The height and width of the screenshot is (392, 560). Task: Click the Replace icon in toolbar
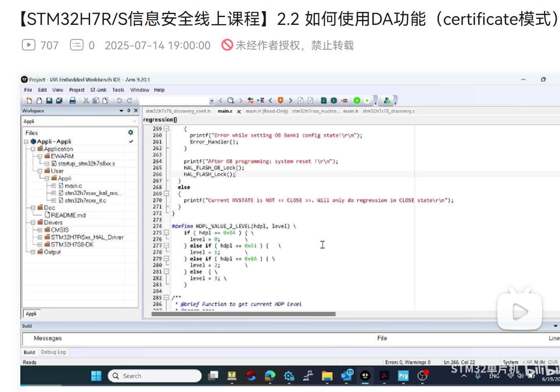point(251,100)
